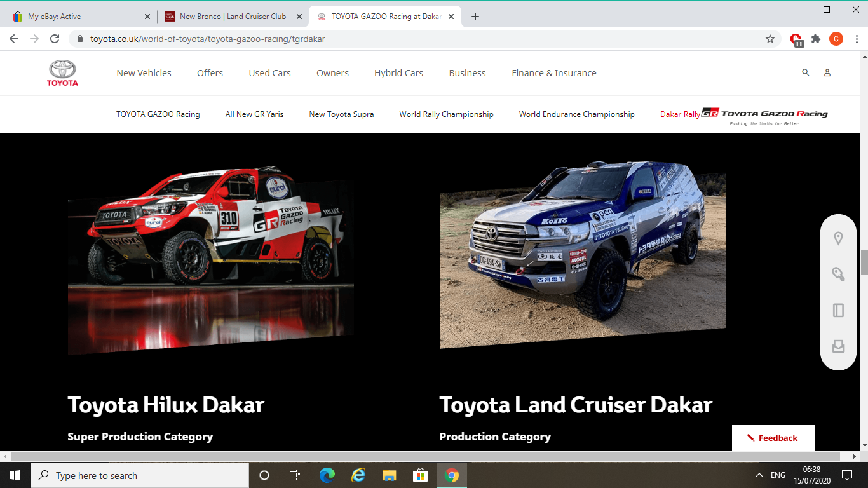Open the Offers menu
Image resolution: width=868 pixels, height=488 pixels.
coord(210,73)
